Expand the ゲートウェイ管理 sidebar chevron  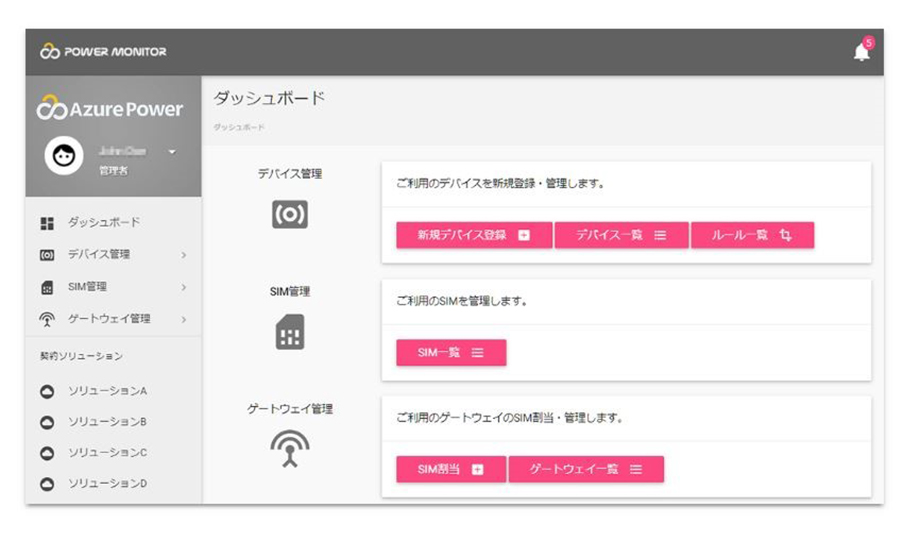point(184,320)
